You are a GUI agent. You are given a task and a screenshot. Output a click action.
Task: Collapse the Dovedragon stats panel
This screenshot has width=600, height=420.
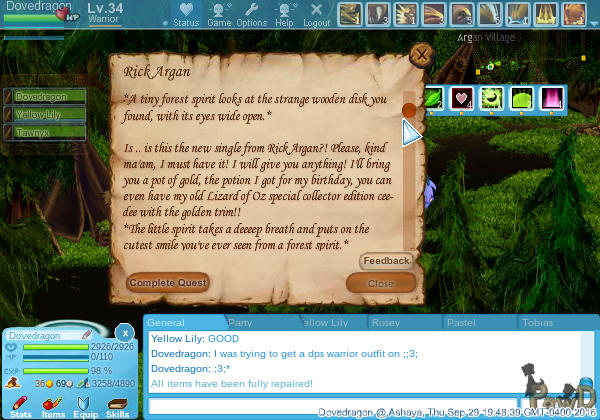coord(124,333)
